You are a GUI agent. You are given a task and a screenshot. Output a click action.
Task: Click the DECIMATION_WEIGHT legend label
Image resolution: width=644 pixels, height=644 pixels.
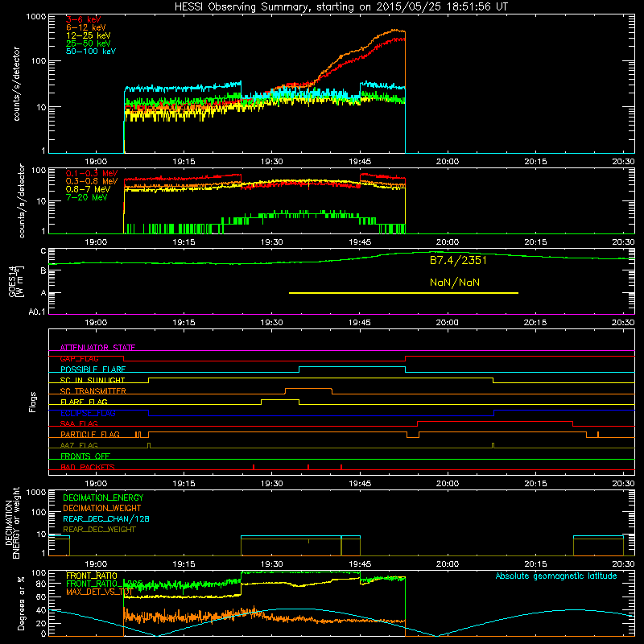point(102,508)
